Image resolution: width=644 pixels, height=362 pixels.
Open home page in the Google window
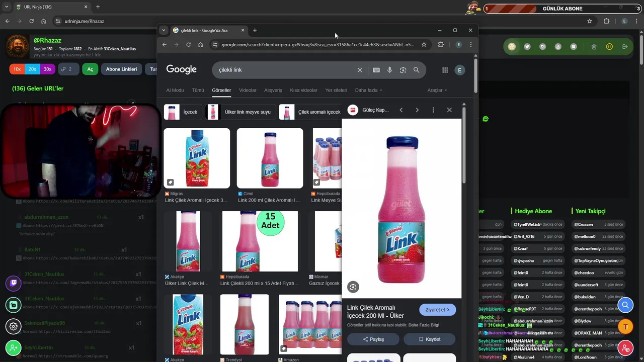[200, 45]
